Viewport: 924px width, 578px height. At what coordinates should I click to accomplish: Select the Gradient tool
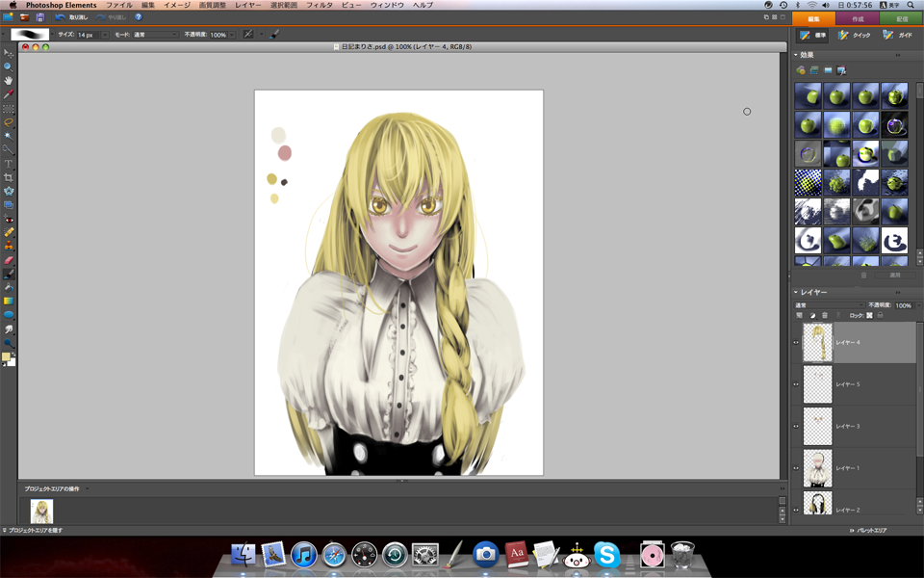click(x=9, y=302)
